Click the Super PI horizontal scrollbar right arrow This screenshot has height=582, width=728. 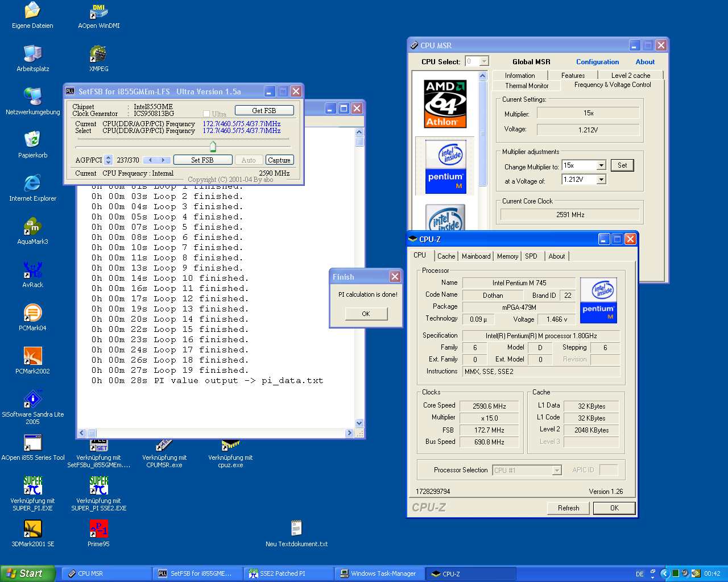pyautogui.click(x=349, y=433)
